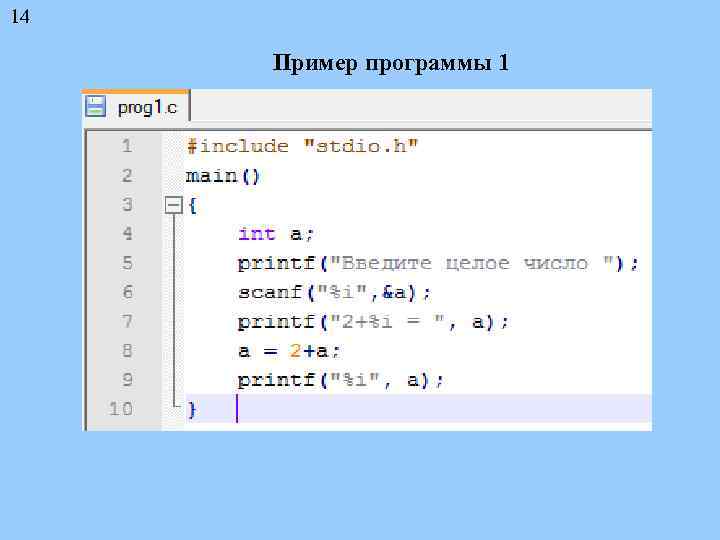Collapse the main function code block

[x=174, y=205]
